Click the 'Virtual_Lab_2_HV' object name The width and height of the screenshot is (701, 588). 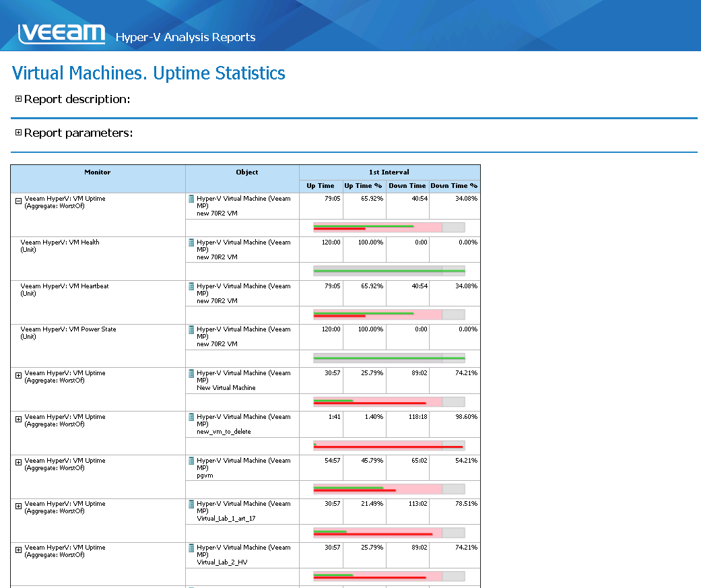(222, 562)
